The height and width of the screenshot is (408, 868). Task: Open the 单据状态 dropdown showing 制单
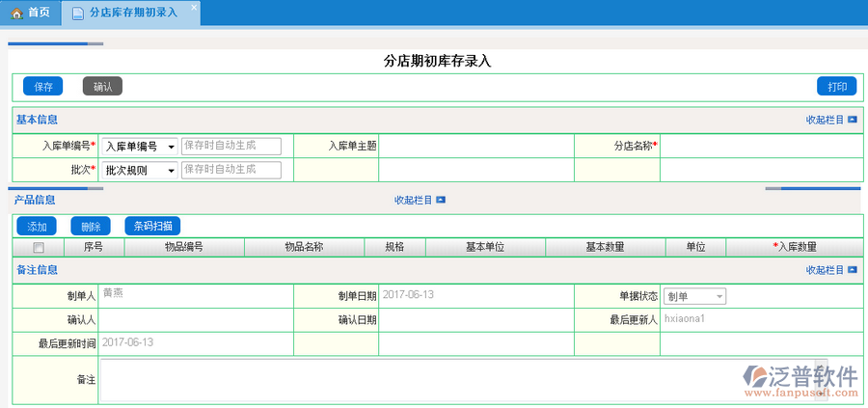point(694,297)
